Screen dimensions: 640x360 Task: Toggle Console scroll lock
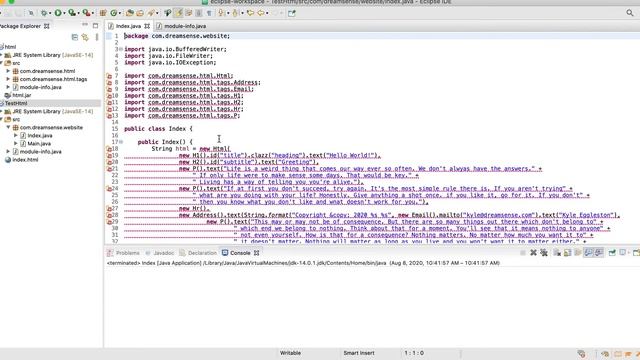(567, 253)
